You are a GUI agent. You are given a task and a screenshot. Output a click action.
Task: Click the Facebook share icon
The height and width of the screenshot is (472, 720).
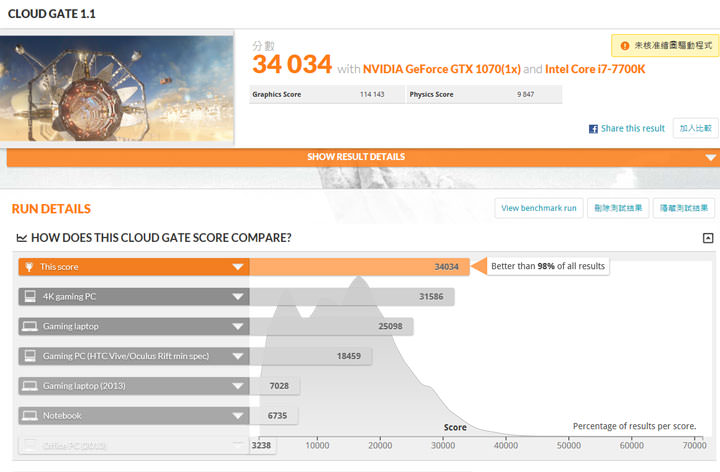point(593,129)
